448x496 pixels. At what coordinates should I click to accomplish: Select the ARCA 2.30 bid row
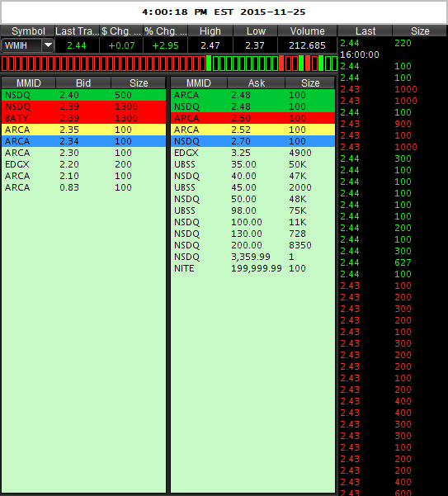(84, 153)
